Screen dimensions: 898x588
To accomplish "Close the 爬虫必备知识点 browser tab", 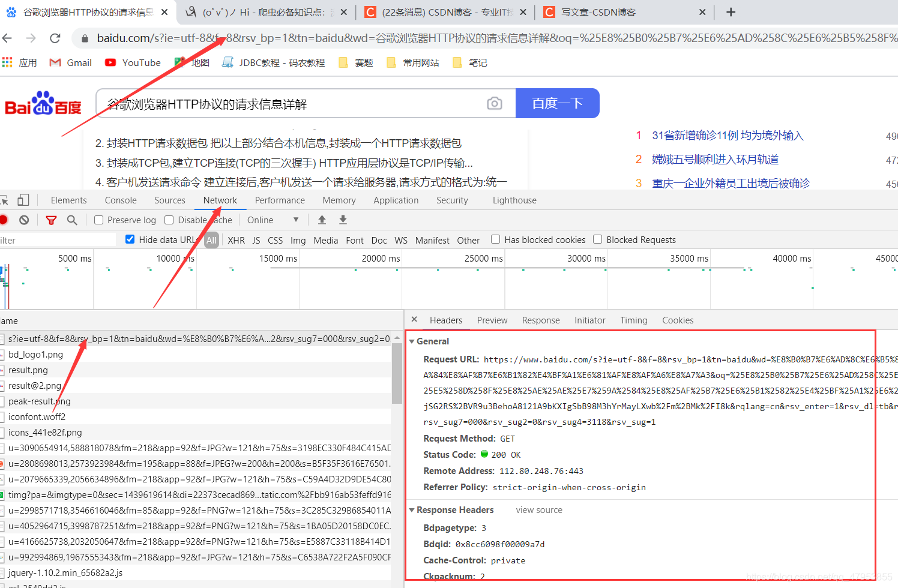I will 343,12.
